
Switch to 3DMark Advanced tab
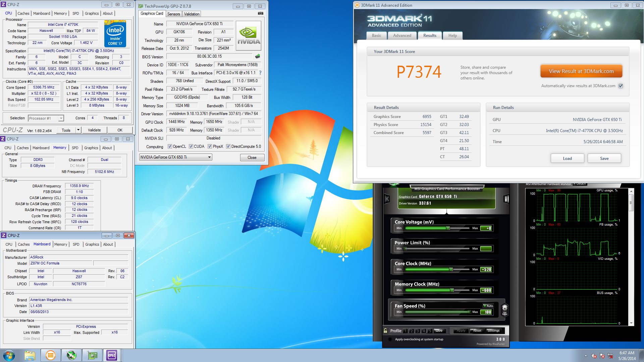[x=402, y=36]
